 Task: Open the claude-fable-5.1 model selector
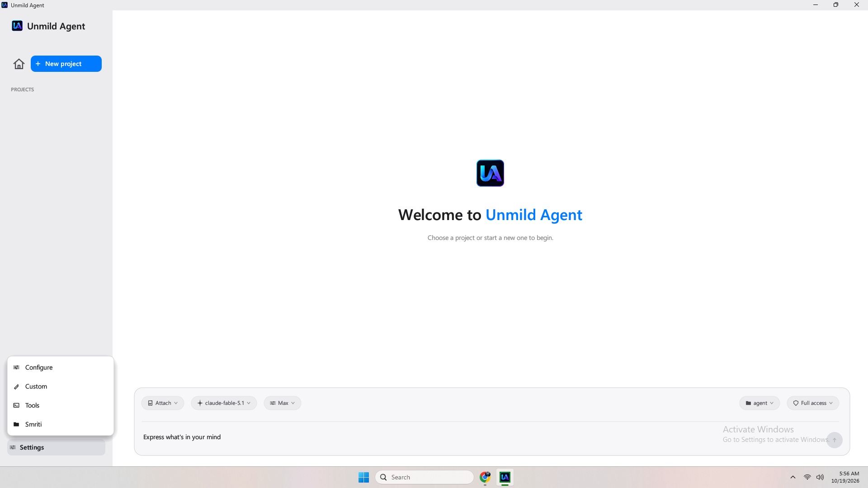coord(224,403)
